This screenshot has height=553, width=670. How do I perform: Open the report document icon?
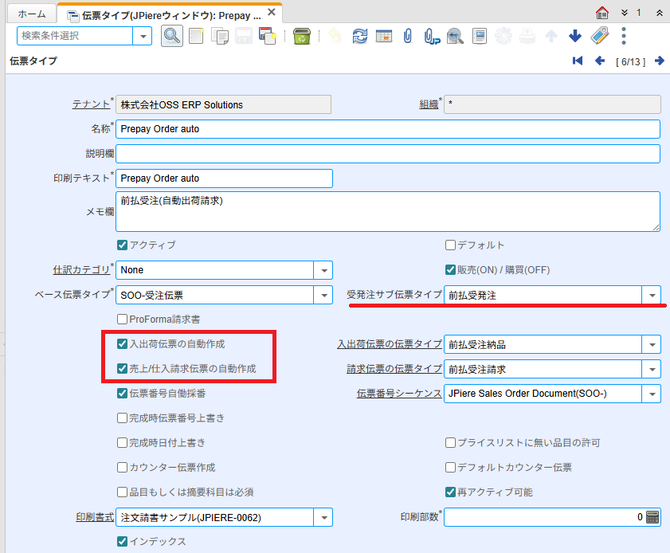coord(479,36)
